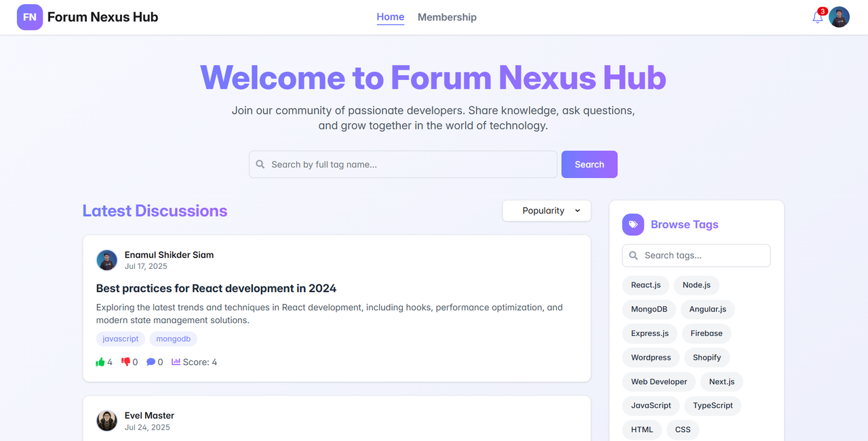Focus the Search tags input

click(x=696, y=255)
